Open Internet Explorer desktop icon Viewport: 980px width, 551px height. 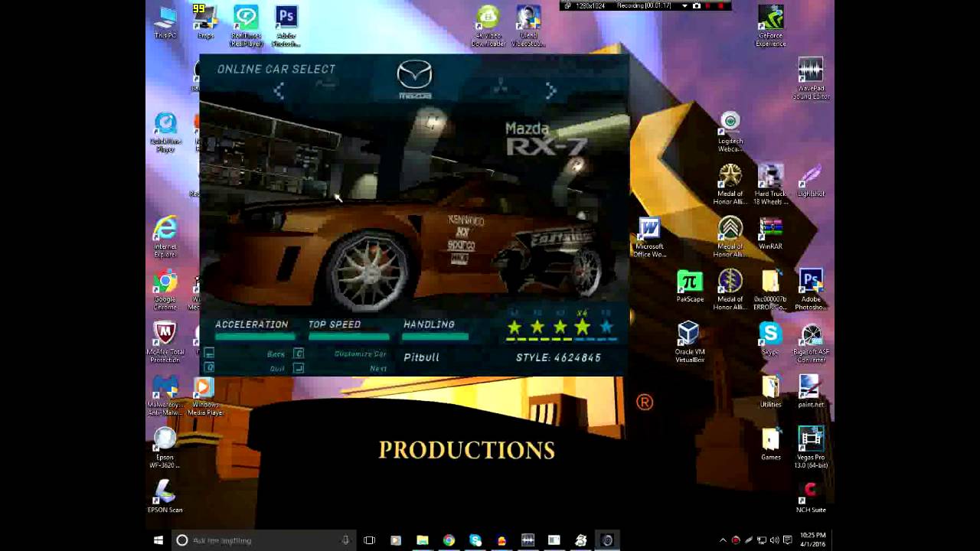[165, 237]
